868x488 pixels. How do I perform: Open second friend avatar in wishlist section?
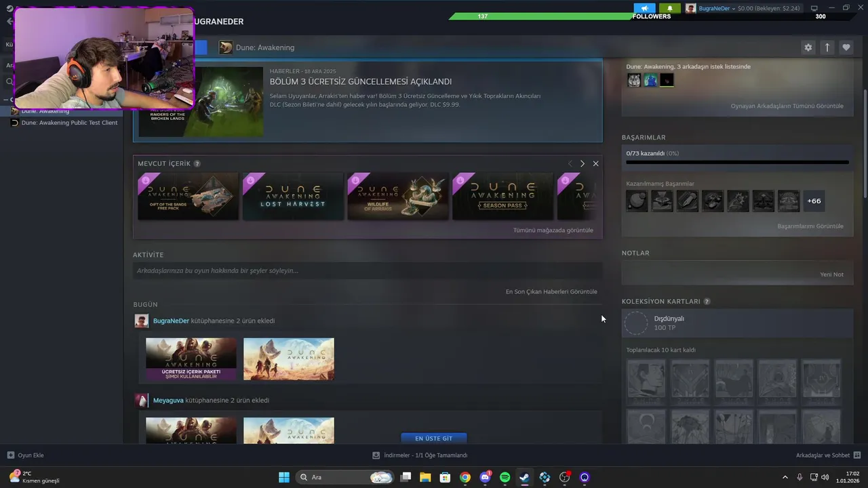pyautogui.click(x=650, y=81)
